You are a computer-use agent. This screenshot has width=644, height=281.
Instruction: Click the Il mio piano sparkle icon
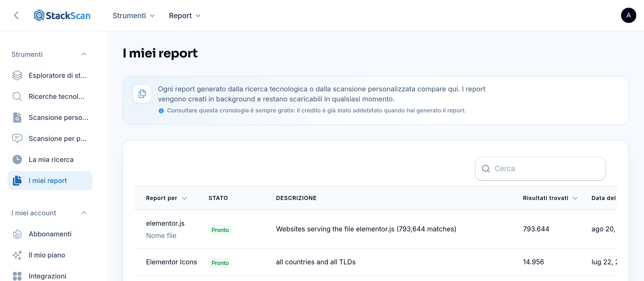[17, 255]
